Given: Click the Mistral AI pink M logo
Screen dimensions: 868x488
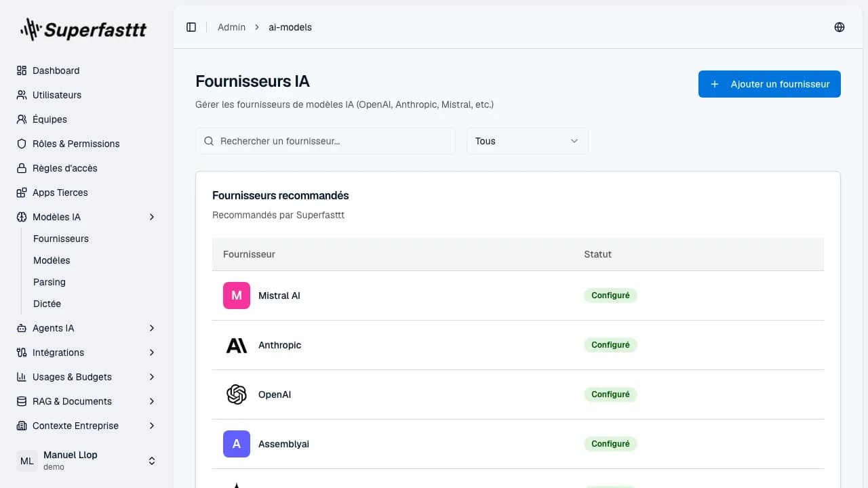Looking at the screenshot, I should 237,296.
